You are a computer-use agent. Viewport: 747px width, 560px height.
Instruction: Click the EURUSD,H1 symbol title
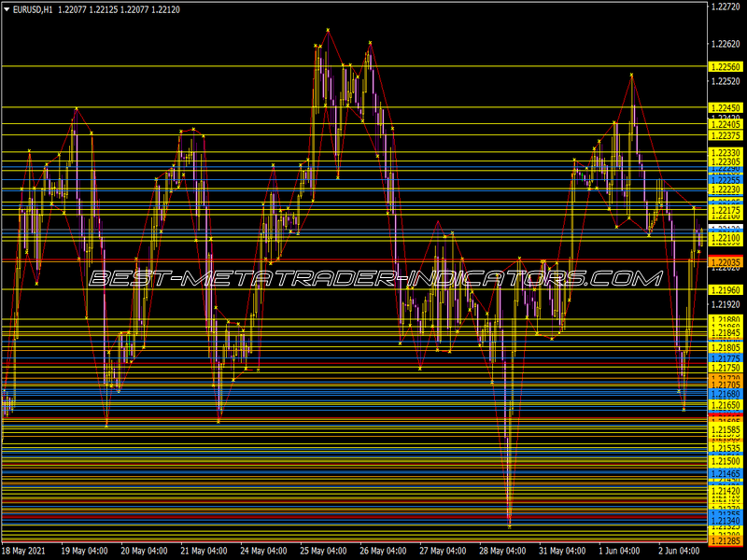tap(33, 9)
